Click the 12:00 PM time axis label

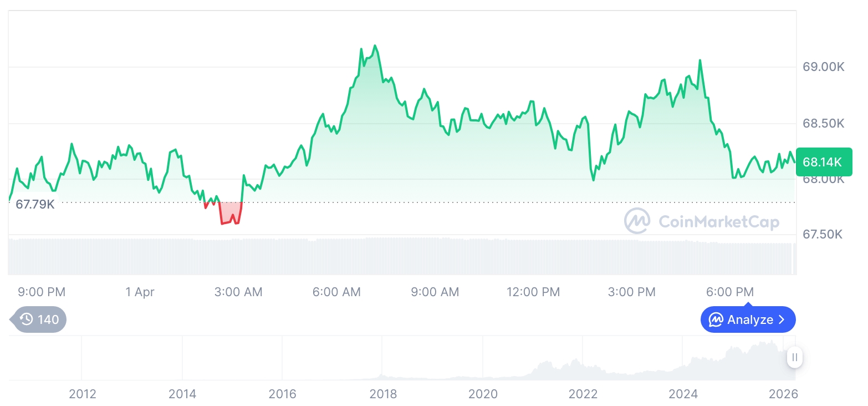tap(533, 292)
